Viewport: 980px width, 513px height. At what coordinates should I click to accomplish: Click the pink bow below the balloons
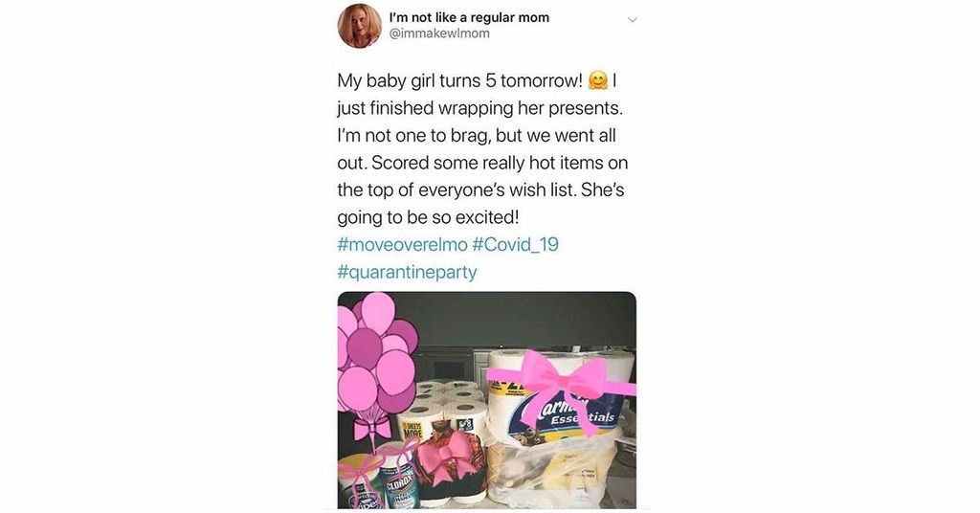click(x=371, y=430)
